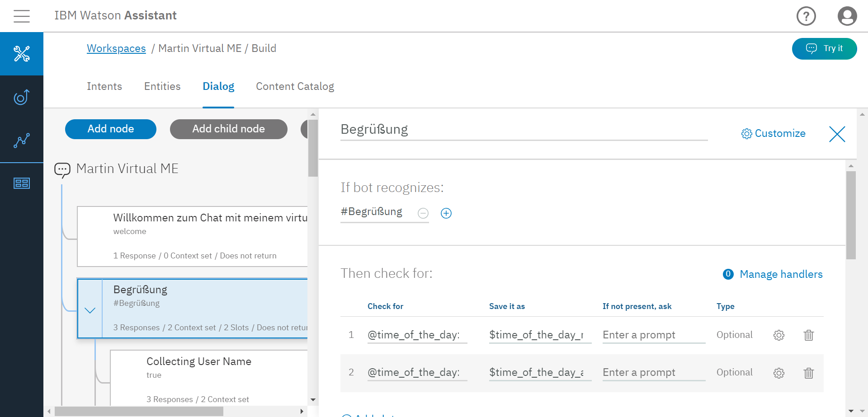Click dialog tree scroll down arrow
Screen dimensions: 868x417
(313, 400)
